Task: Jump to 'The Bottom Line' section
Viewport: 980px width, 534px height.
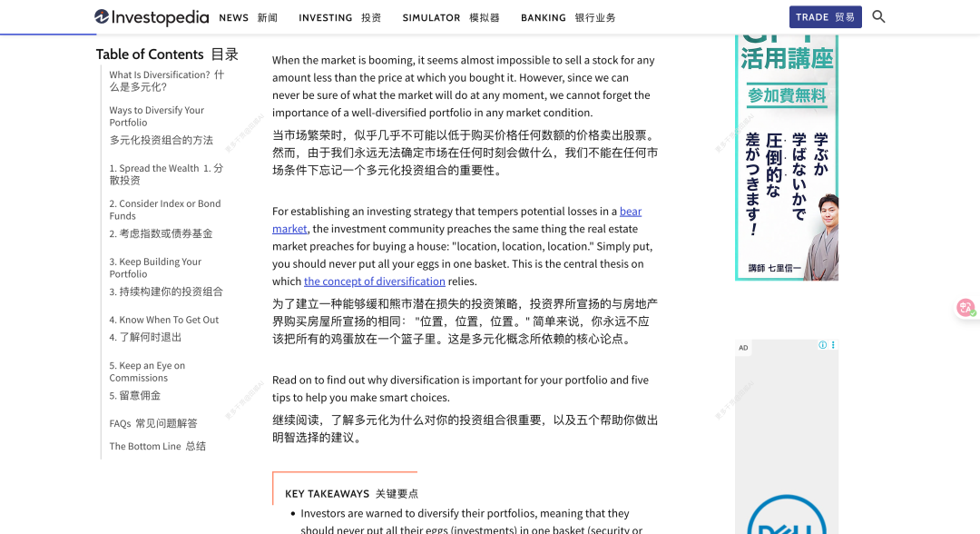Action: (158, 446)
